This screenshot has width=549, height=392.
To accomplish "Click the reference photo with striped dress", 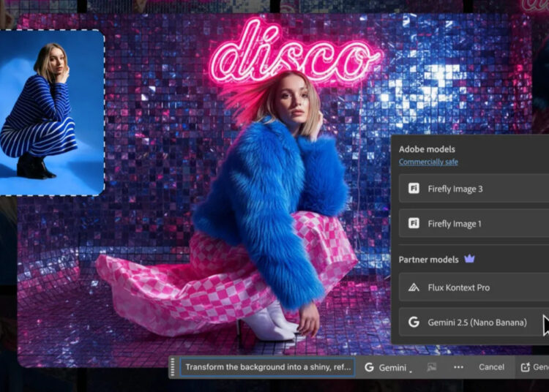I will 51,112.
